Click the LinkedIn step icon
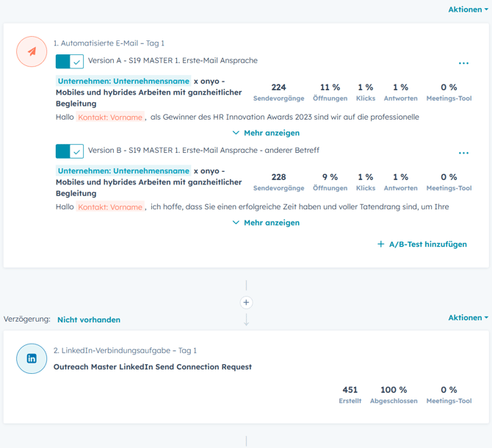492x448 pixels. pyautogui.click(x=32, y=358)
